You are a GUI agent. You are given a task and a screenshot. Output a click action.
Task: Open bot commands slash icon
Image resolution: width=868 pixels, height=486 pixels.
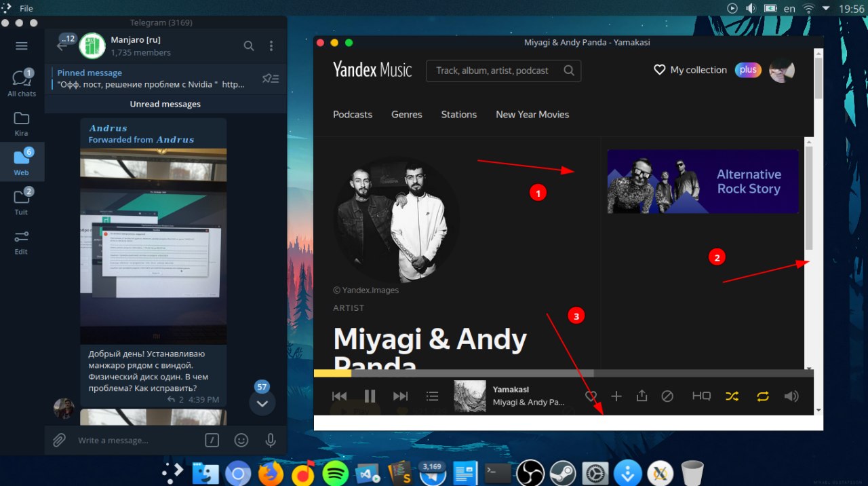tap(212, 440)
